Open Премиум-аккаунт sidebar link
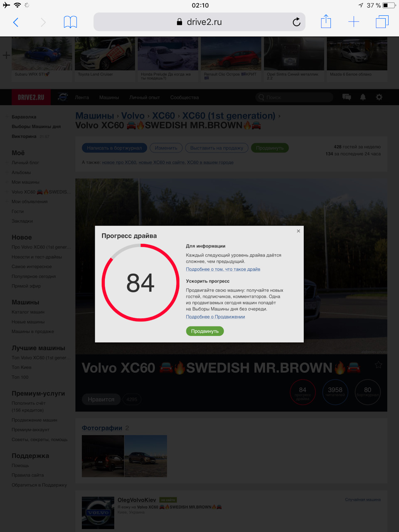The height and width of the screenshot is (532, 399). 30,430
